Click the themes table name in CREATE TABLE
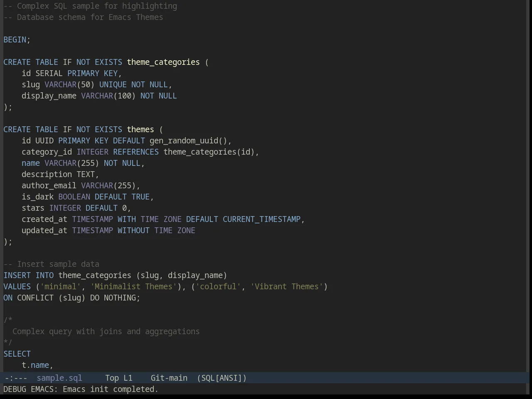 point(140,130)
